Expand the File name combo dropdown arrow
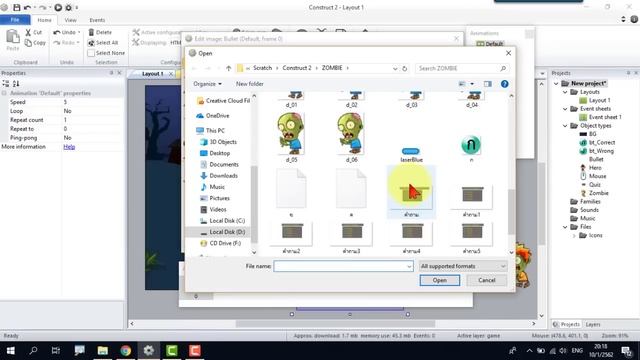 409,267
